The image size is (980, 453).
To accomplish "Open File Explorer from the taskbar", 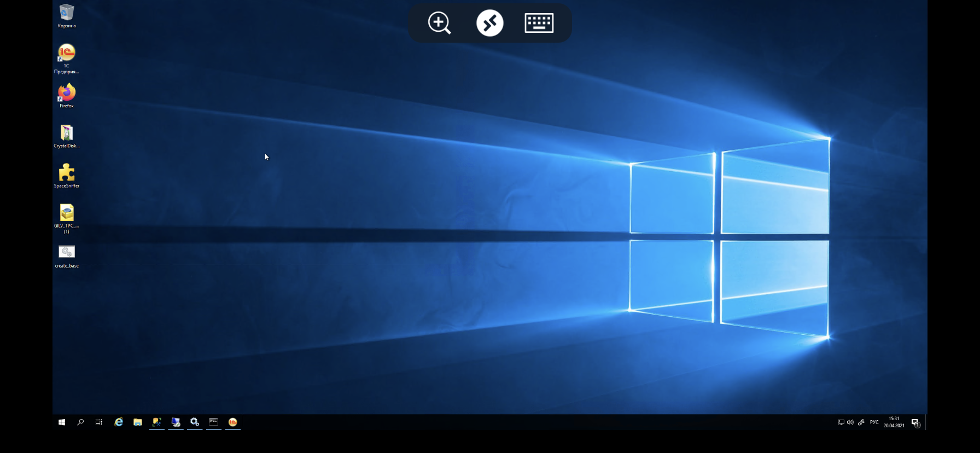I will tap(138, 422).
